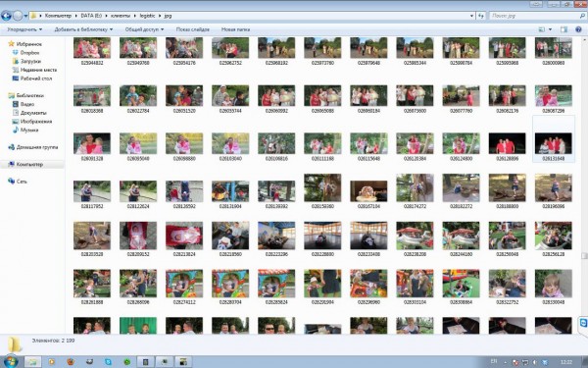Click the refresh button beside address bar
Viewport: 588px width, 368px height.
point(481,16)
